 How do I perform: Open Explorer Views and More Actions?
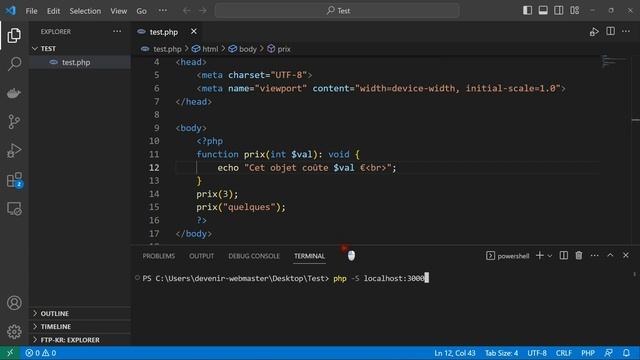point(117,31)
